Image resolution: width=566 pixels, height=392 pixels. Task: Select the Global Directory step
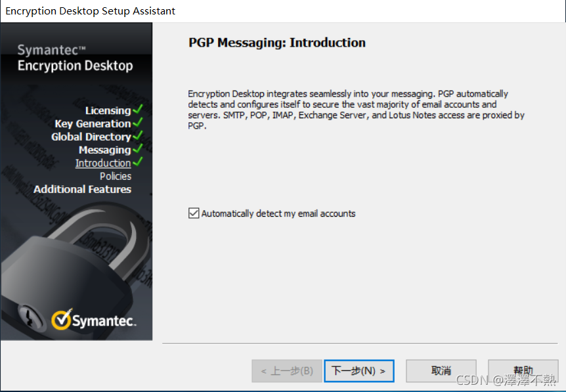[x=91, y=137]
